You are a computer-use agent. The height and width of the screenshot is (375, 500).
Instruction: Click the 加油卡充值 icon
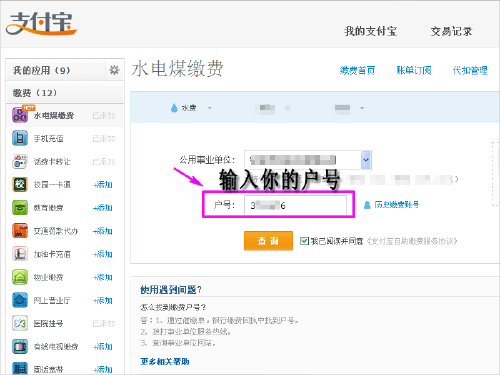20,254
